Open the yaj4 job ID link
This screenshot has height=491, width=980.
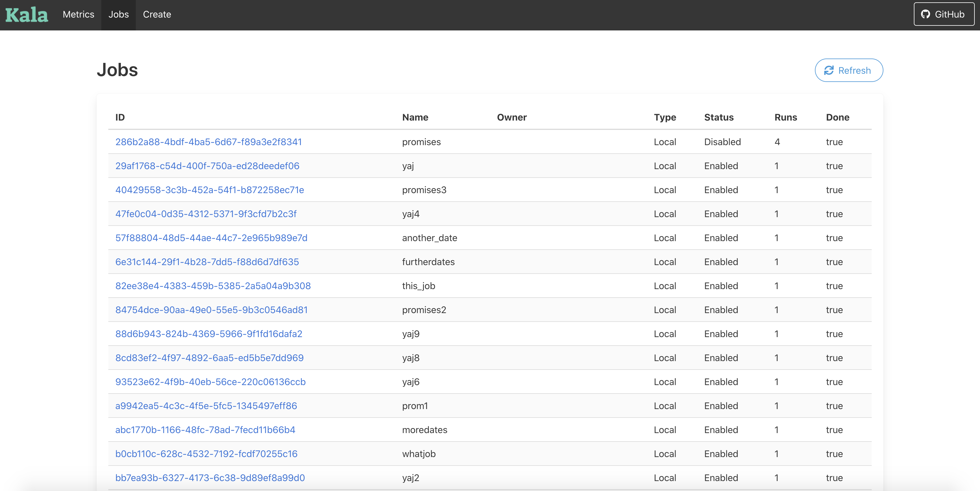tap(206, 214)
